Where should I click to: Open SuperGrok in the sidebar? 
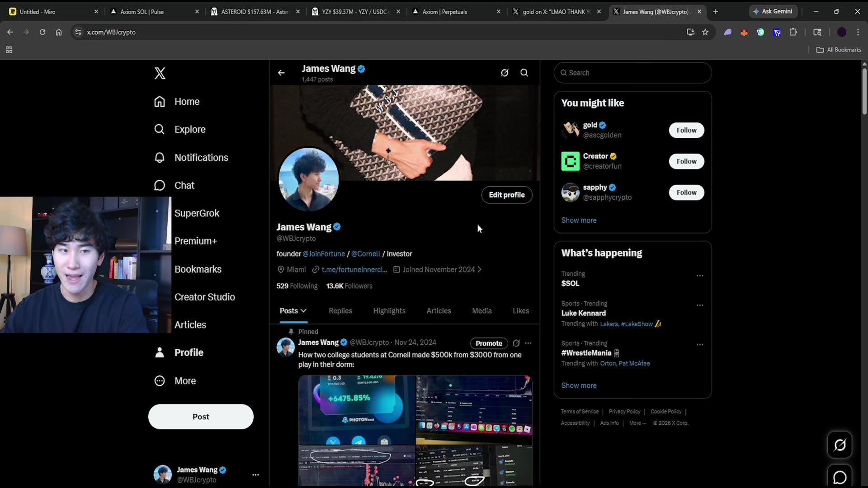pyautogui.click(x=197, y=213)
